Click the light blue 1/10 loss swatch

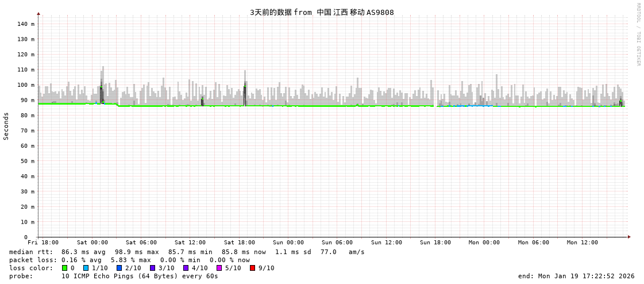click(86, 268)
